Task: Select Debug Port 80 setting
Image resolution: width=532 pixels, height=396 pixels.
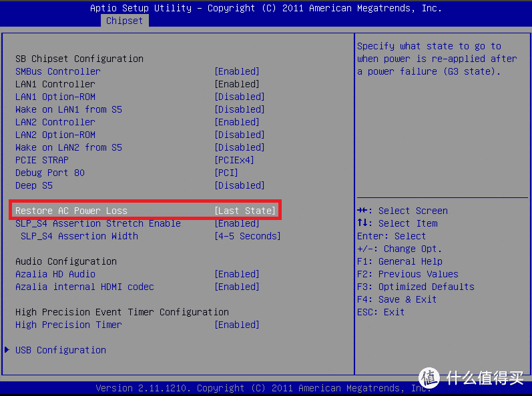Action: click(x=50, y=173)
